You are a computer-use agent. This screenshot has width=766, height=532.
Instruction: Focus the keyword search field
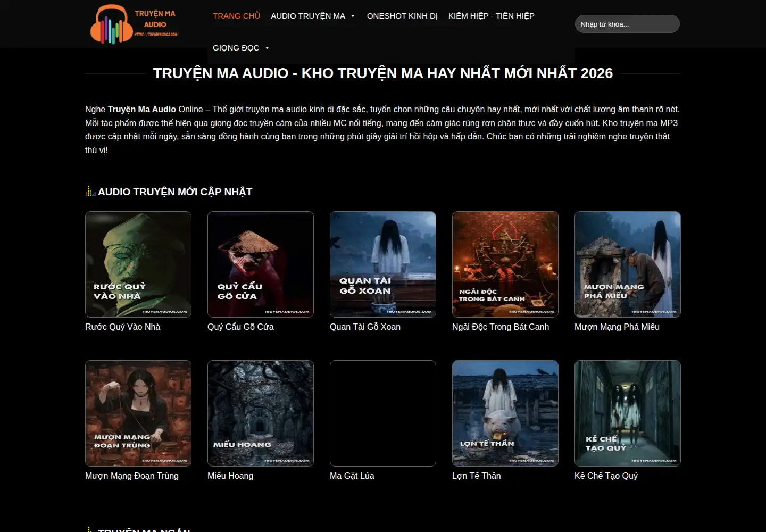(627, 24)
